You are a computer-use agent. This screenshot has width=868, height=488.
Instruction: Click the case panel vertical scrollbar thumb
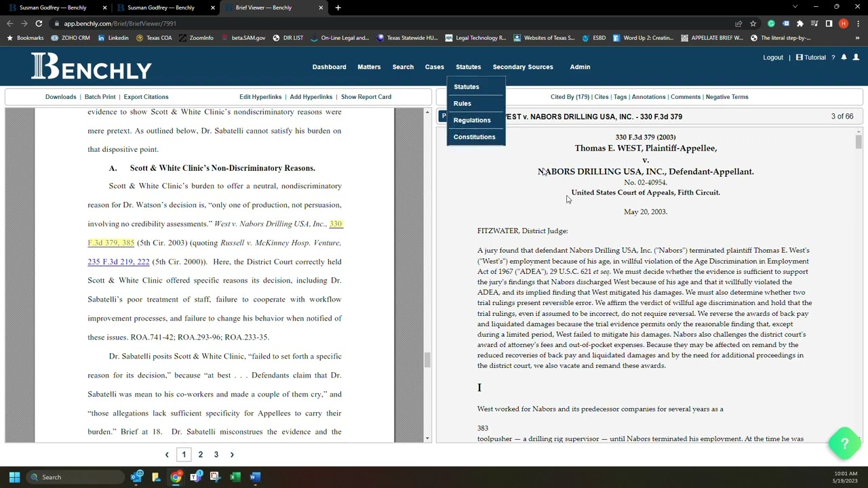[859, 142]
